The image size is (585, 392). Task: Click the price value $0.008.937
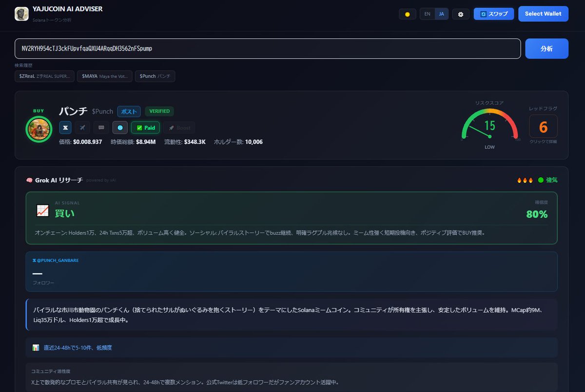[87, 142]
